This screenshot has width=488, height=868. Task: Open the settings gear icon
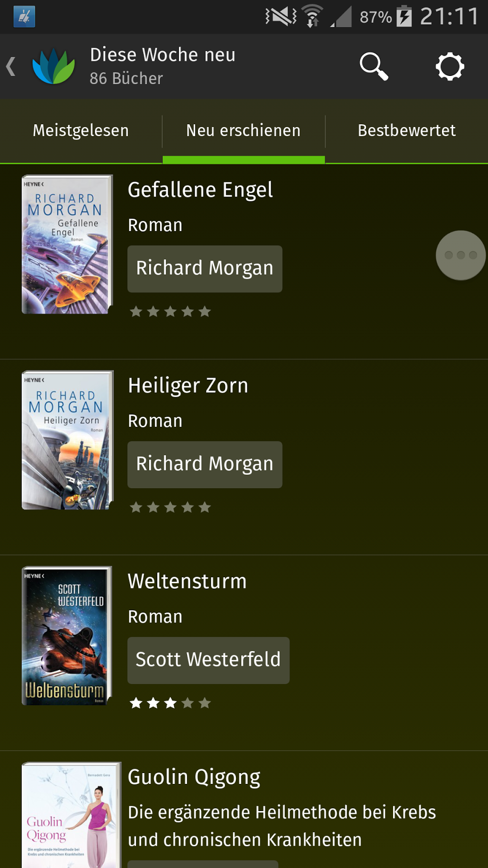[x=450, y=66]
